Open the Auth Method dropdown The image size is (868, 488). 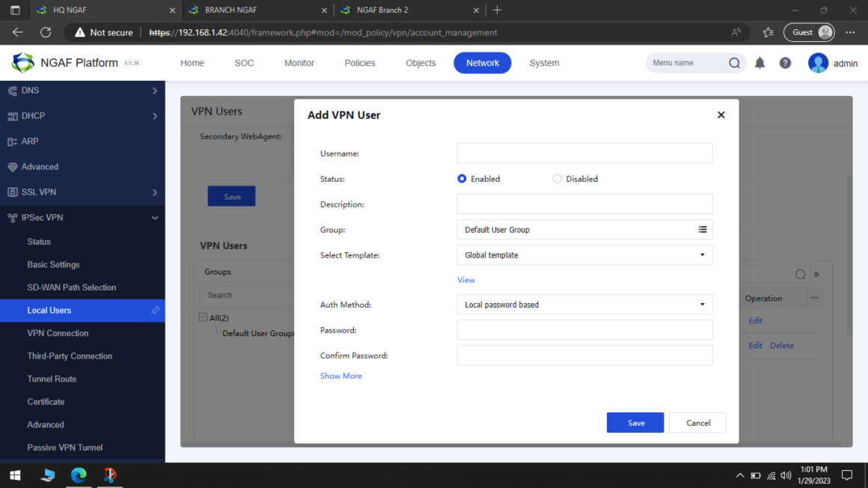click(702, 304)
